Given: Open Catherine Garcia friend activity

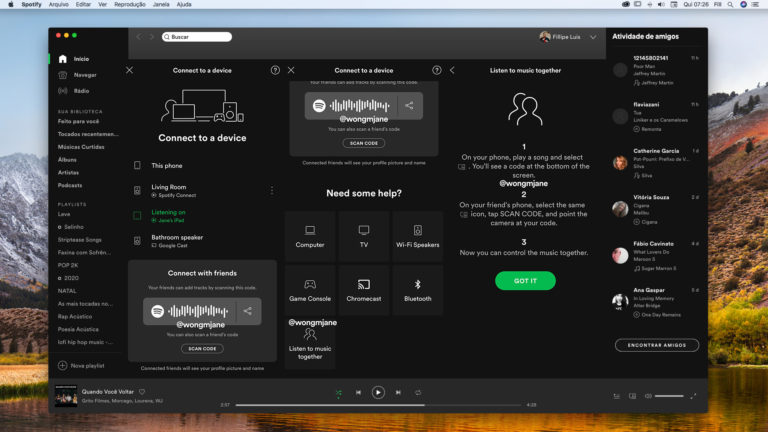Looking at the screenshot, I should tap(656, 163).
